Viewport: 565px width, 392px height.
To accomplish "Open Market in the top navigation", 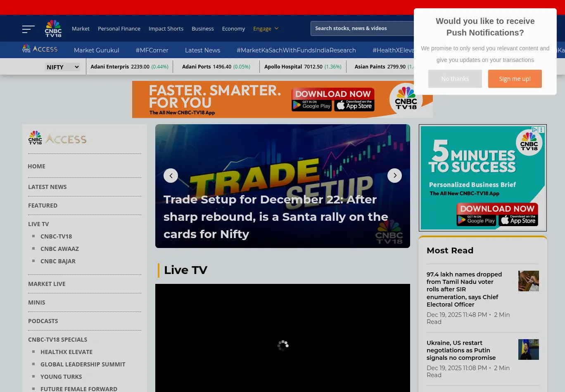I will pyautogui.click(x=81, y=28).
